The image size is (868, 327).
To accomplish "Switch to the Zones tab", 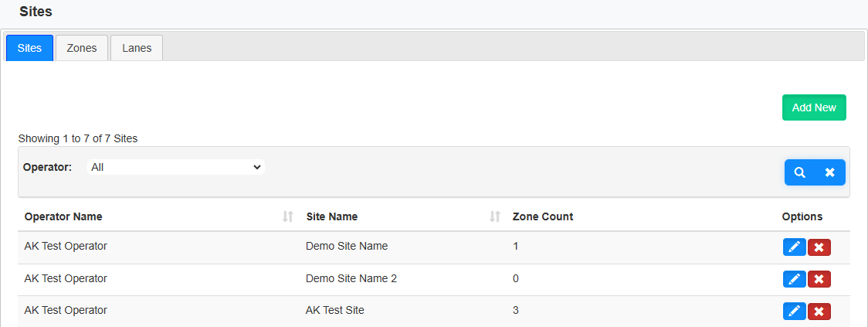I will [x=82, y=48].
